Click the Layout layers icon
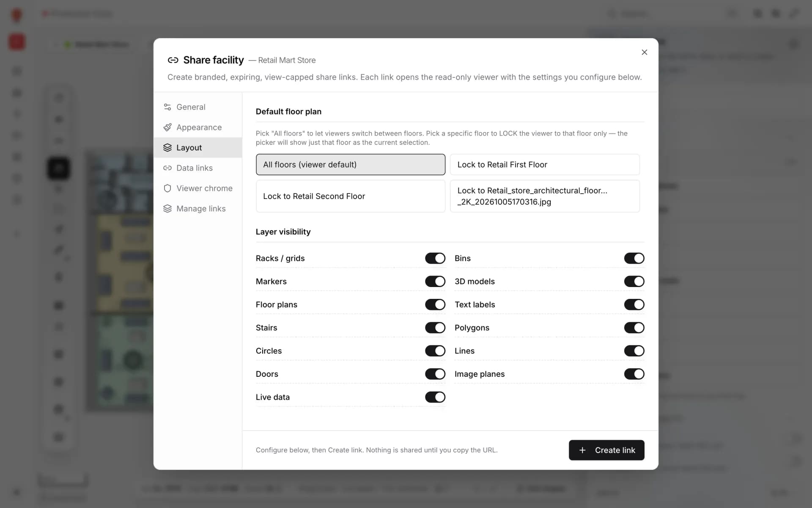 (x=167, y=148)
